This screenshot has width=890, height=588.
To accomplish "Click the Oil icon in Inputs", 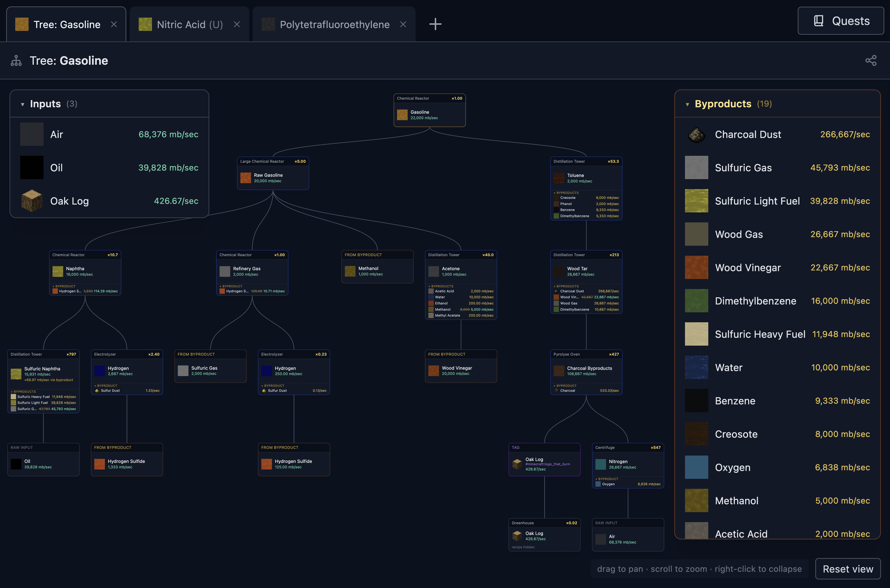I will pos(32,167).
